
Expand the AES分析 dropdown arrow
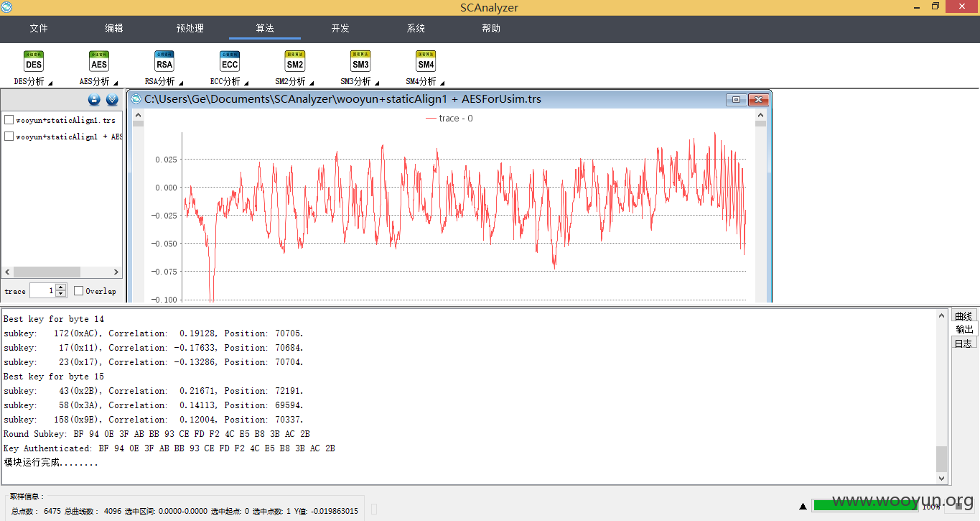tap(116, 83)
